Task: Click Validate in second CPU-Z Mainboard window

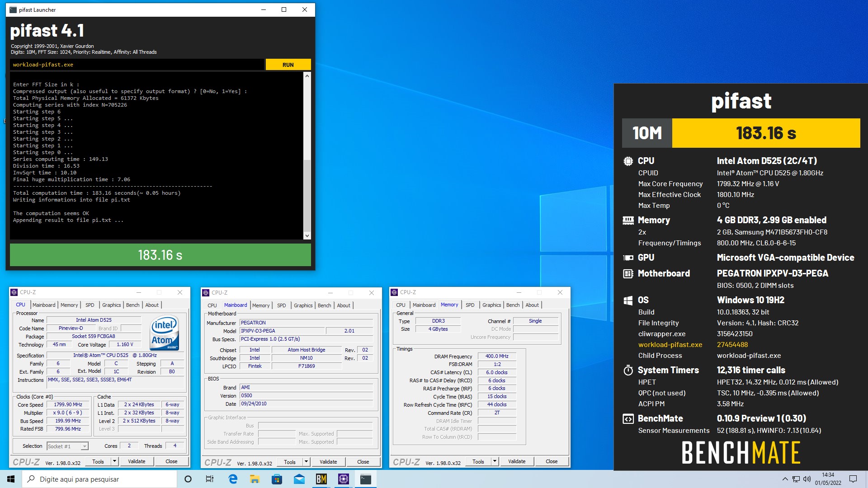Action: [x=328, y=462]
